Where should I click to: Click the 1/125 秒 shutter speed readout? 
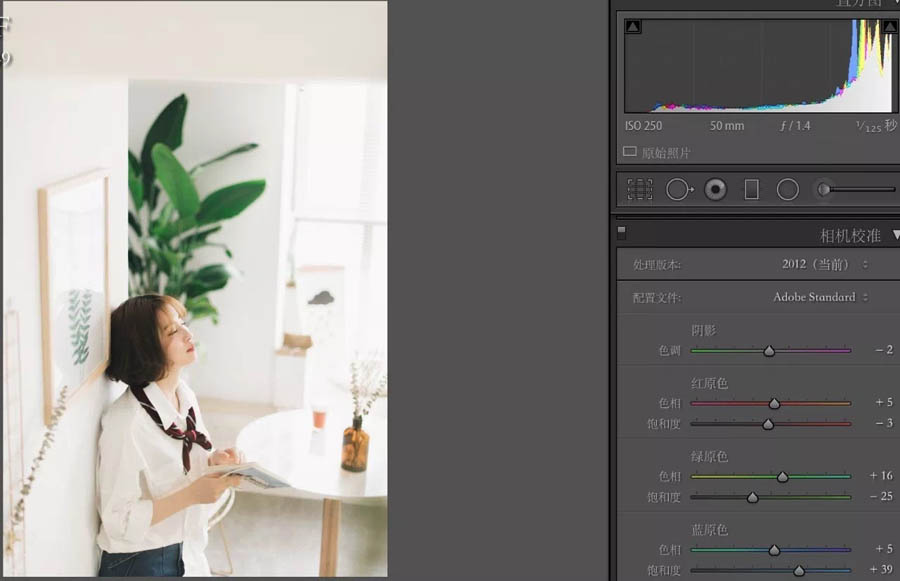click(x=876, y=126)
